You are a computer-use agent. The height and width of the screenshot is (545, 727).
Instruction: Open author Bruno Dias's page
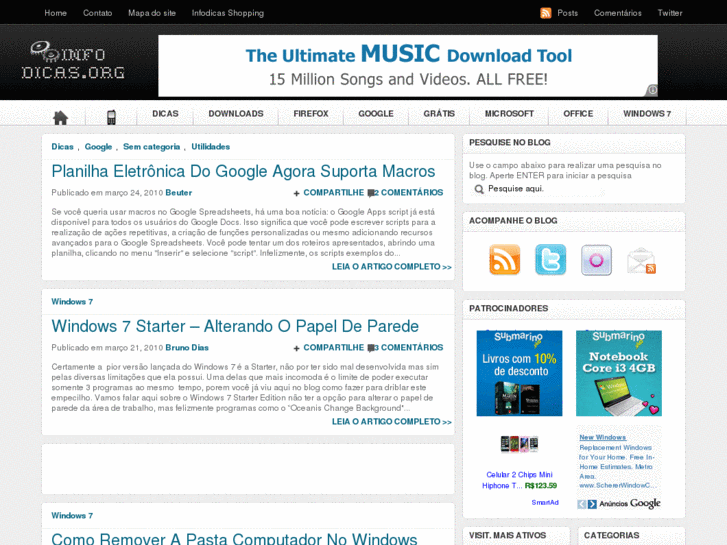point(187,347)
